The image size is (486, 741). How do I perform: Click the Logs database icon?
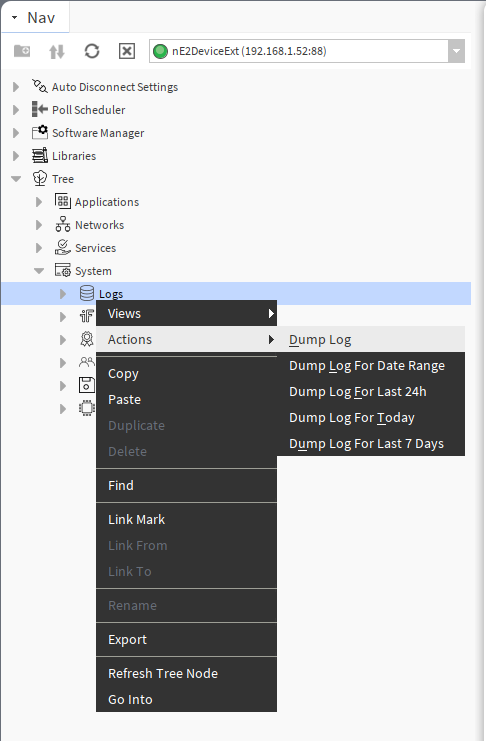click(87, 293)
